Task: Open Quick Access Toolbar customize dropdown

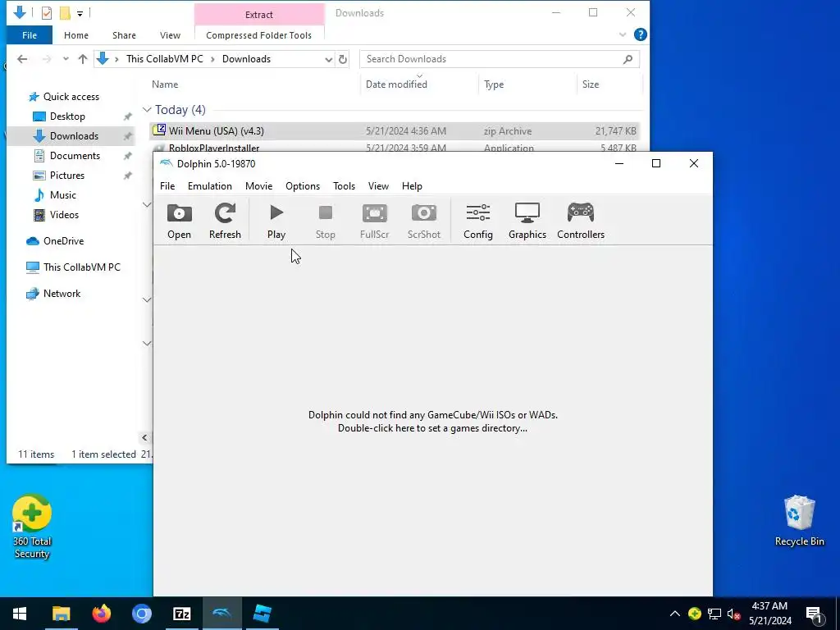Action: pyautogui.click(x=80, y=13)
